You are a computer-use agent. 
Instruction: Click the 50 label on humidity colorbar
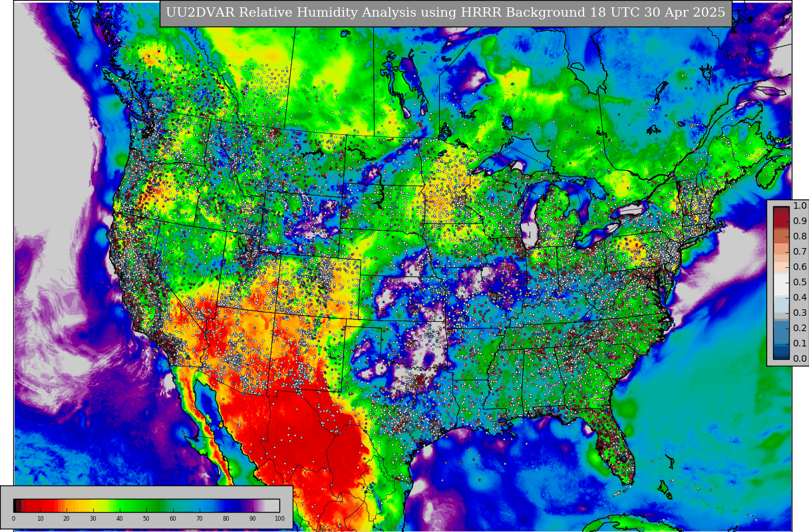(x=146, y=519)
